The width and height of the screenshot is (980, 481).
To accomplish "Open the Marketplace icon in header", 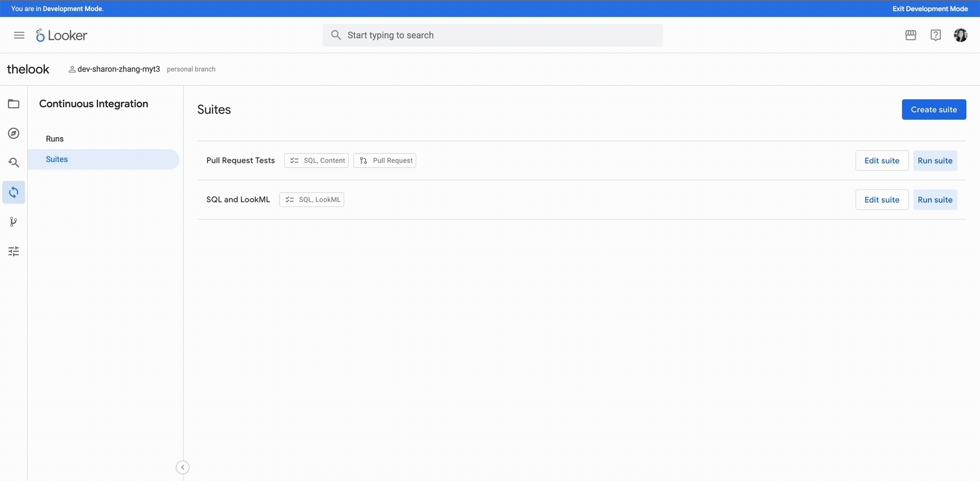I will pos(911,35).
